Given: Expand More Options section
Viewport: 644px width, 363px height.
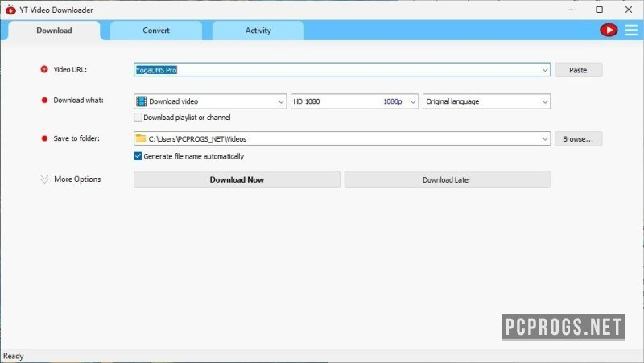Looking at the screenshot, I should click(71, 179).
